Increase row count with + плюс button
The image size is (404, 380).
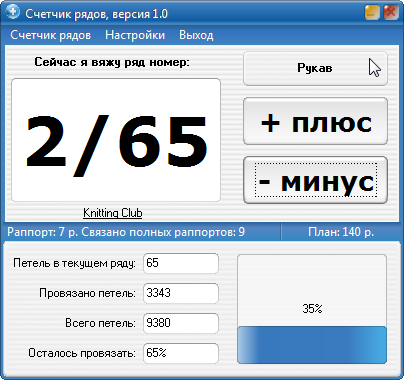315,121
